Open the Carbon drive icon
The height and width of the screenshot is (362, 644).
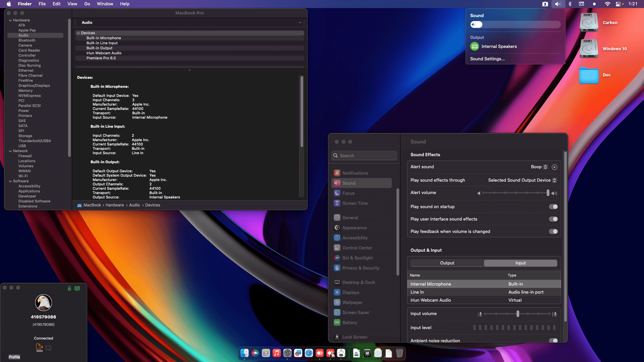tap(589, 22)
